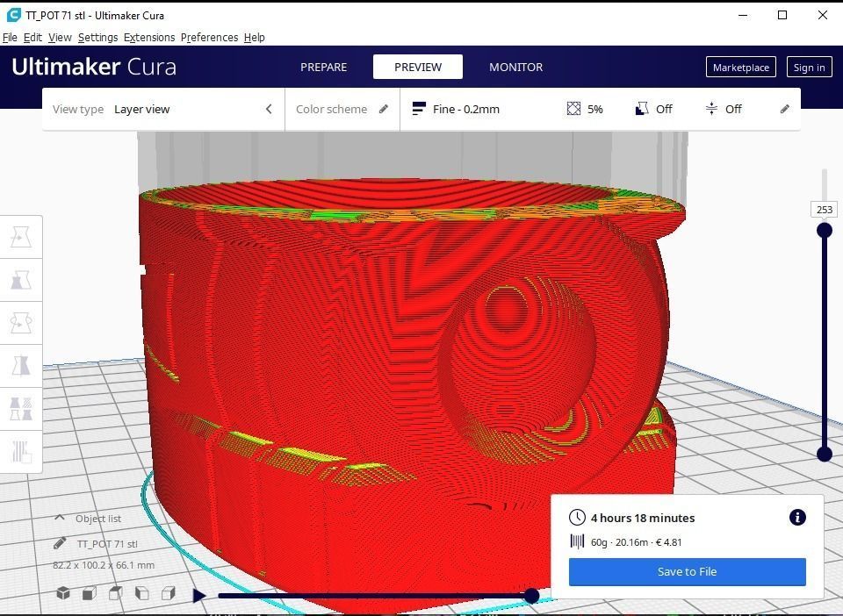Click the Ultimaker Cura logo
843x616 pixels.
[x=94, y=67]
